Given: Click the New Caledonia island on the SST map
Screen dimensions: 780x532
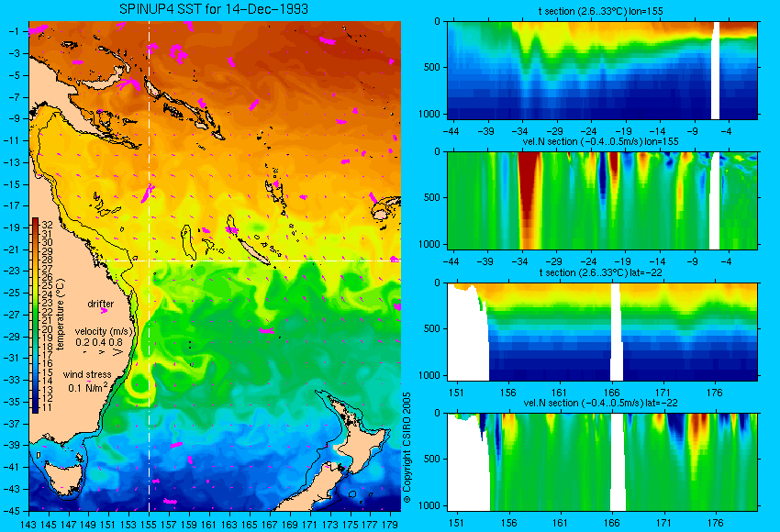Looking at the screenshot, I should [253, 250].
